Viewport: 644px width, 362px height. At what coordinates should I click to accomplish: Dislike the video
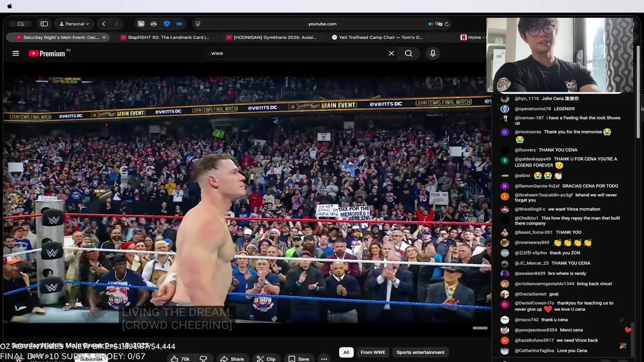coord(203,359)
